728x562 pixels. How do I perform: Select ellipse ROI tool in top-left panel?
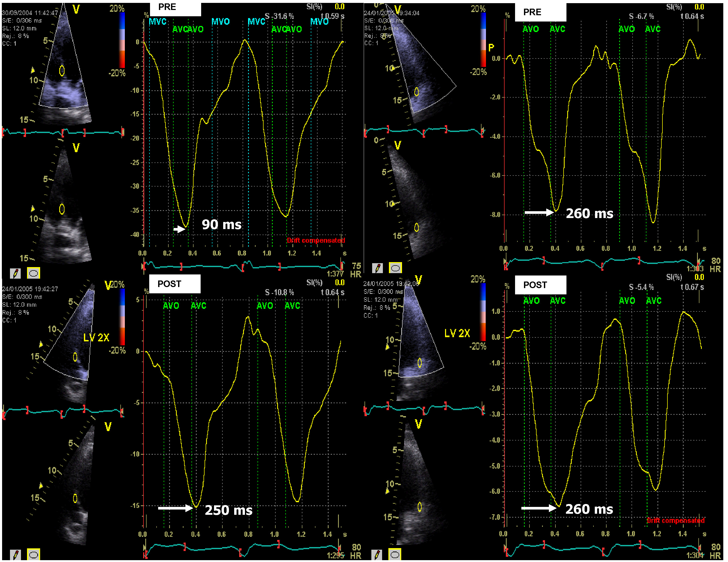pos(33,273)
